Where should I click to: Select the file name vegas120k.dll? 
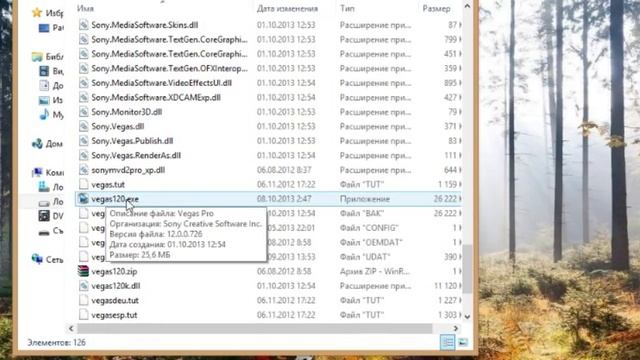point(116,286)
